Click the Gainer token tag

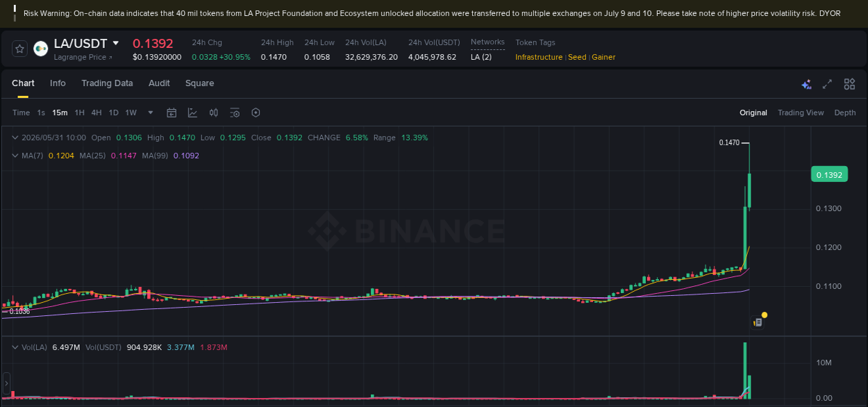click(x=603, y=57)
